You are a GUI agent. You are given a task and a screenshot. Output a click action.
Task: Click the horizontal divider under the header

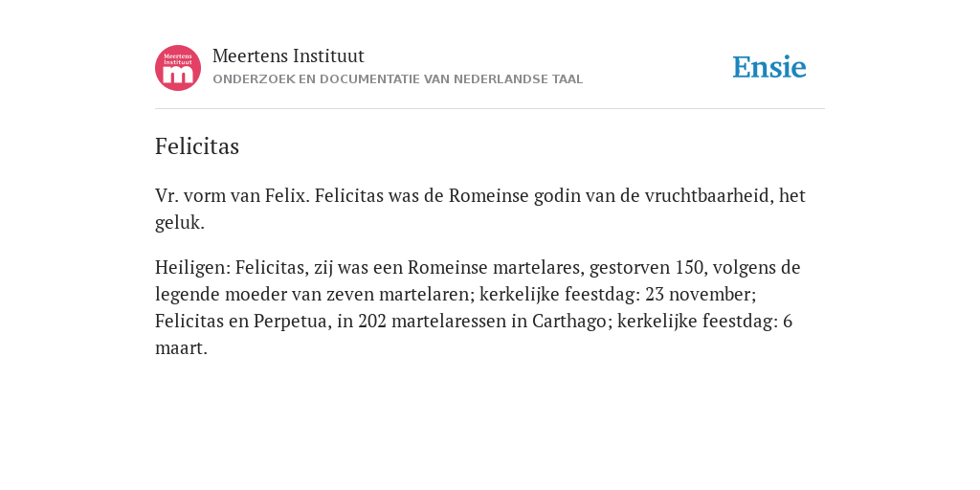490,109
